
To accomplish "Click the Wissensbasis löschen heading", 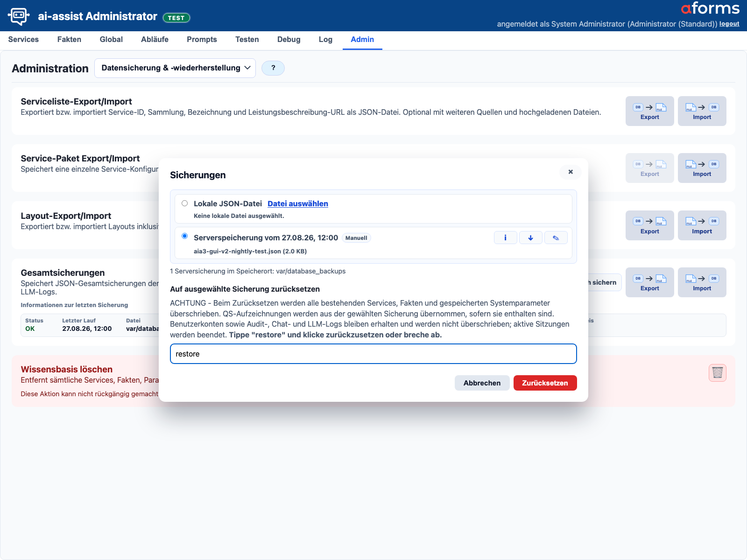I will (x=67, y=369).
